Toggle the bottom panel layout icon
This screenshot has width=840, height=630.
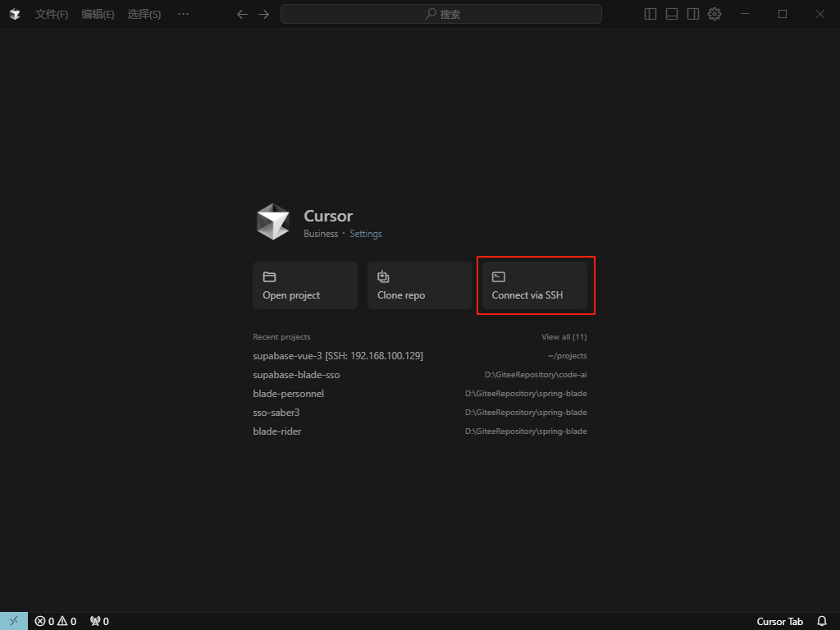click(x=672, y=14)
